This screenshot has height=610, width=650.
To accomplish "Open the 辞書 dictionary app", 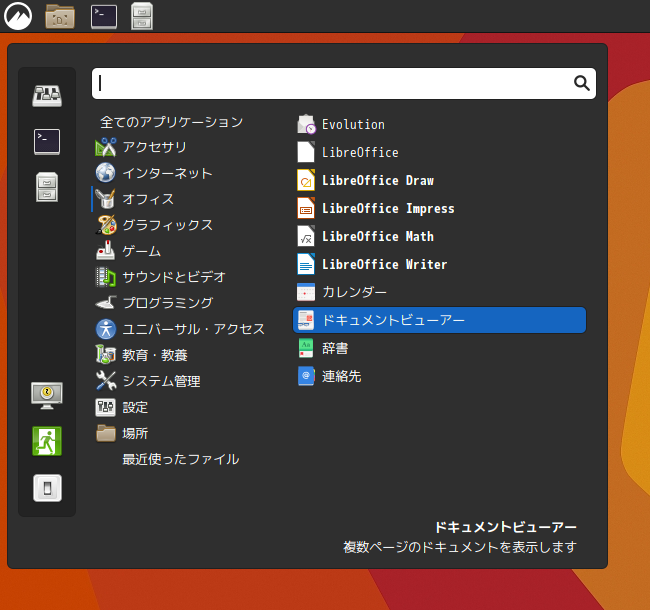I will point(439,348).
